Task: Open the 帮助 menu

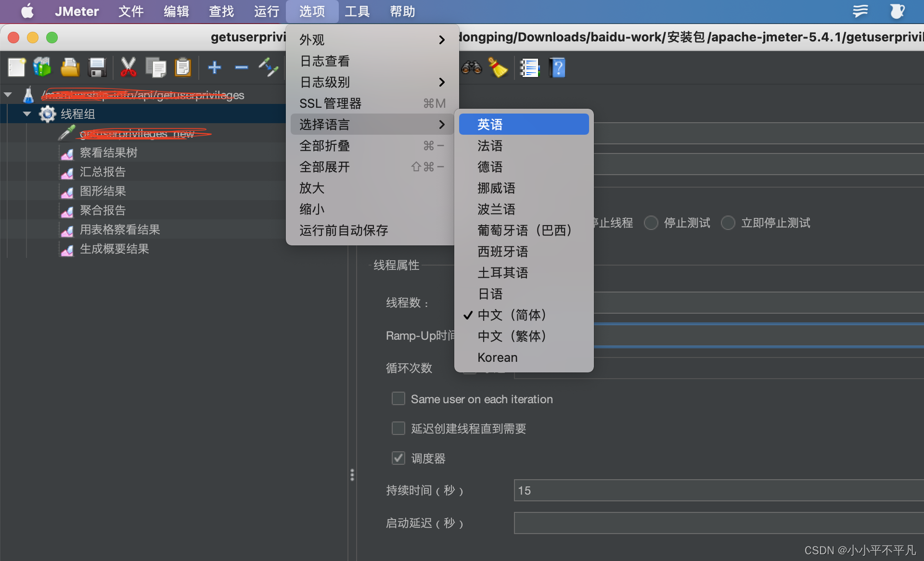Action: pyautogui.click(x=402, y=11)
